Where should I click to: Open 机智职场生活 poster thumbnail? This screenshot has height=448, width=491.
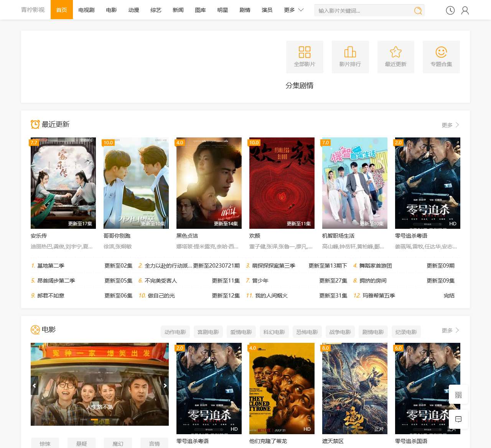click(x=355, y=183)
